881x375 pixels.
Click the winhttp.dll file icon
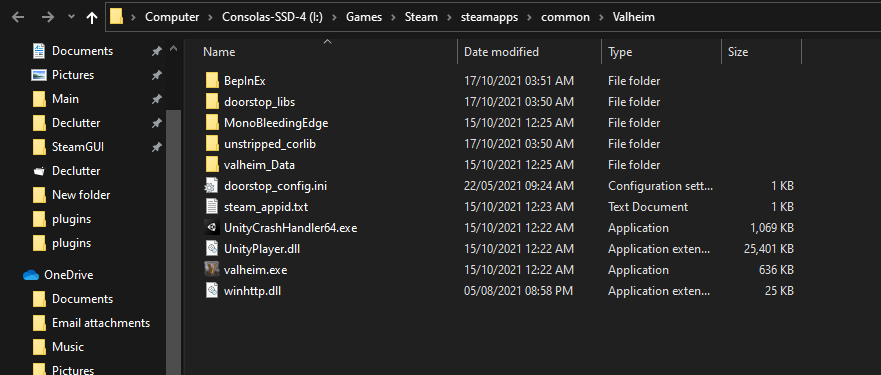coord(211,291)
